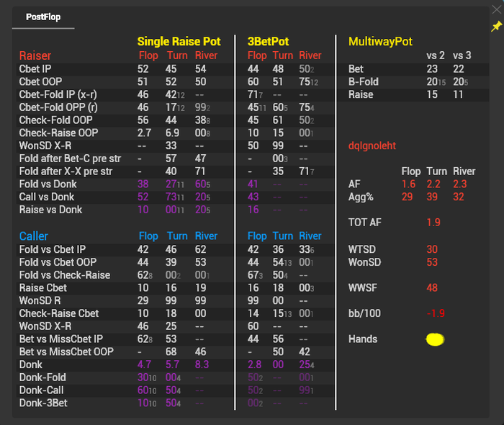
Task: Click the Check-Raise Cbet row label
Action: (x=59, y=313)
